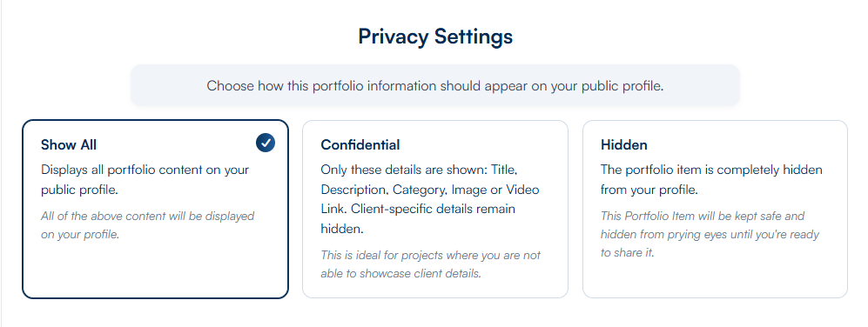The width and height of the screenshot is (868, 327).
Task: Click the italic "This is ideal for projects" note
Action: click(431, 264)
